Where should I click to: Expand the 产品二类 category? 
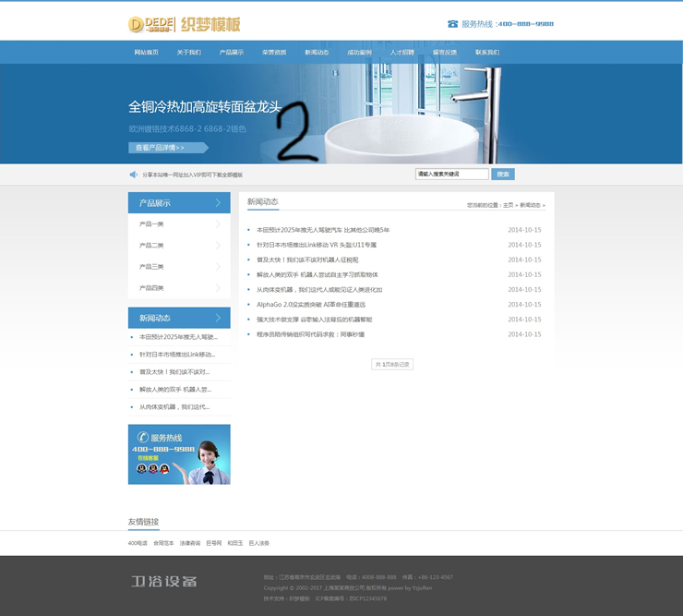pos(218,246)
